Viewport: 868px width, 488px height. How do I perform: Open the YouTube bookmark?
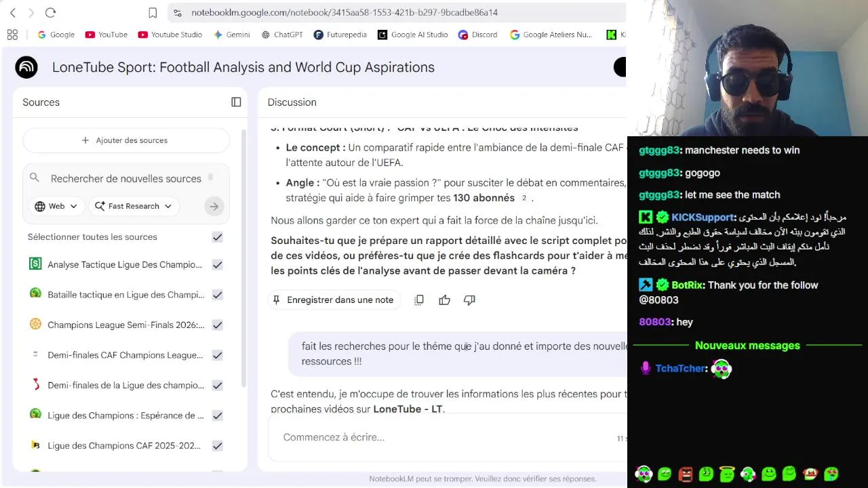[x=106, y=35]
